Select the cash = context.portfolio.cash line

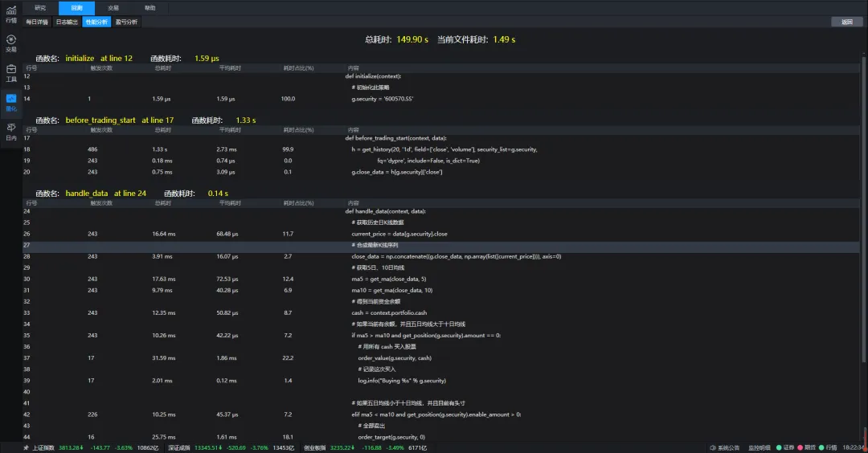[389, 313]
